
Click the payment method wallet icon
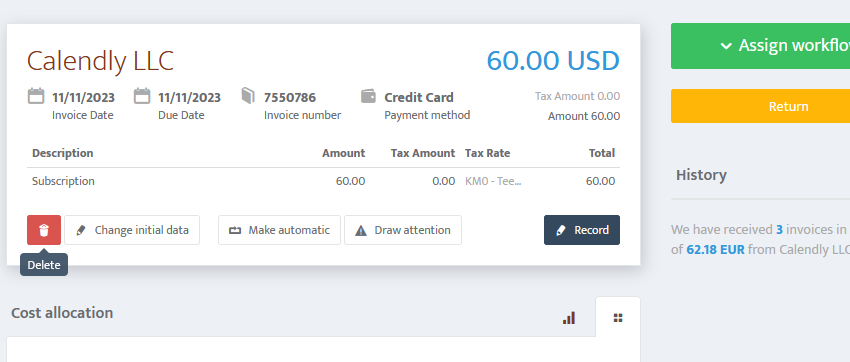pos(368,96)
